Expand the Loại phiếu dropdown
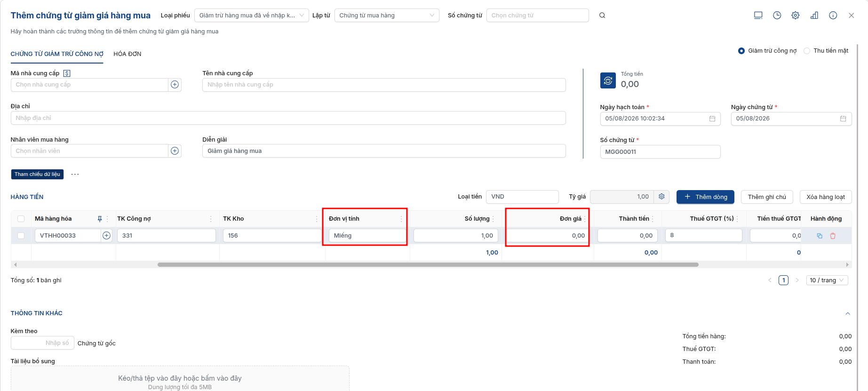868x391 pixels. pos(252,16)
